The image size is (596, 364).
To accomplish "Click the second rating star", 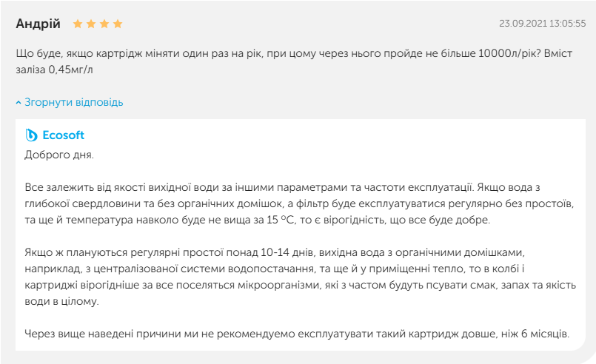I will point(91,24).
